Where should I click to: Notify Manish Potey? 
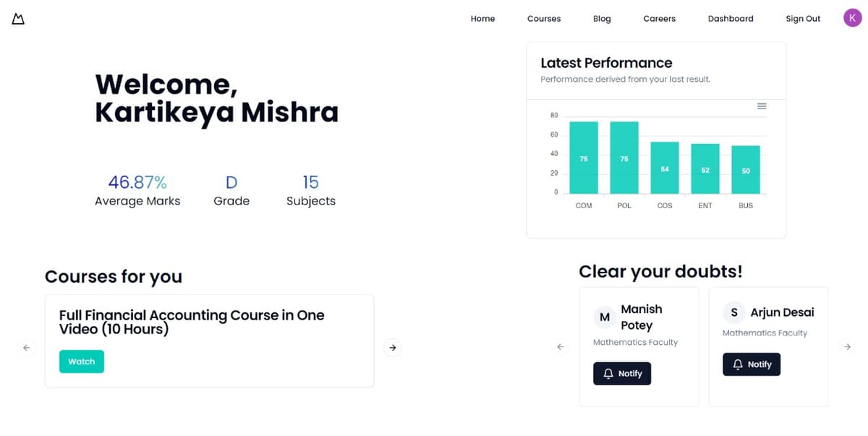tap(622, 374)
